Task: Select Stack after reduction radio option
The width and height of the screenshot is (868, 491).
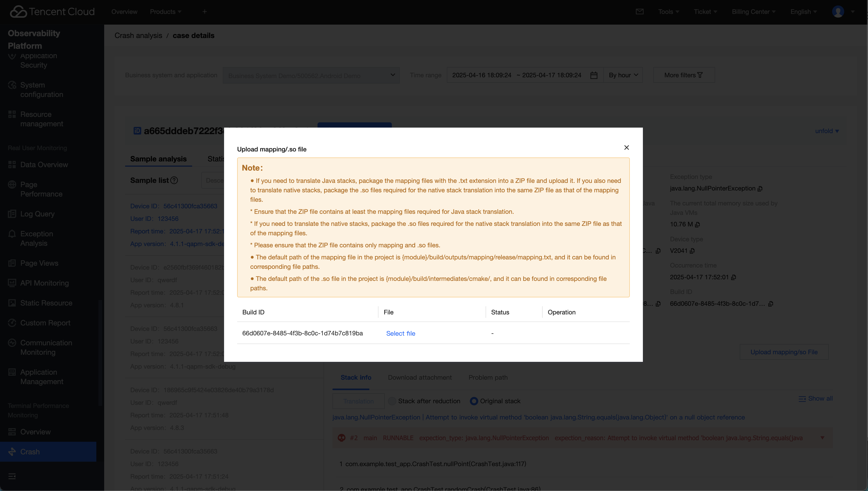Action: (392, 401)
